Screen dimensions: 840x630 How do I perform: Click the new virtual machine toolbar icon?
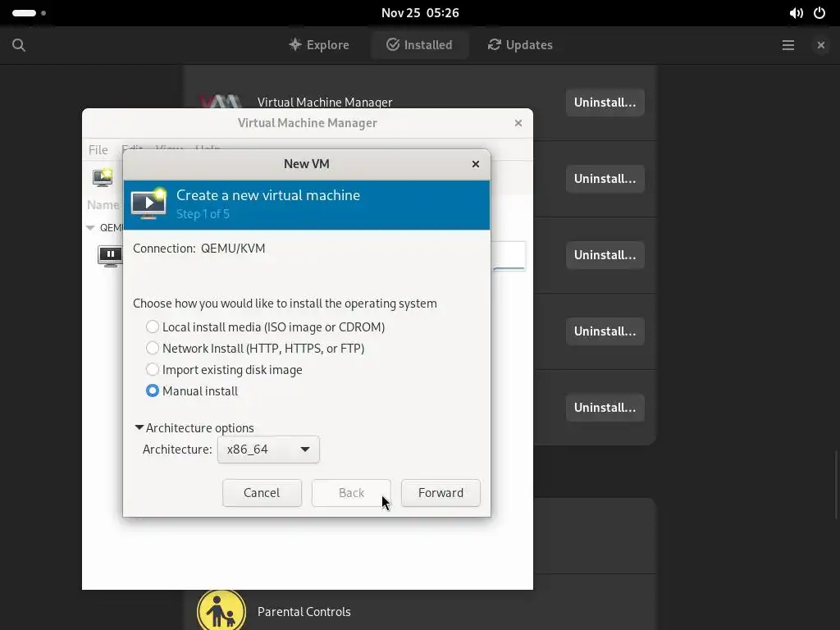pyautogui.click(x=103, y=177)
